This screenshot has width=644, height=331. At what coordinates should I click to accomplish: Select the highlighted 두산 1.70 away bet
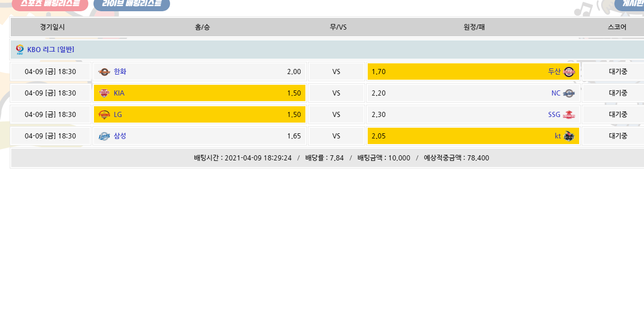pos(473,72)
